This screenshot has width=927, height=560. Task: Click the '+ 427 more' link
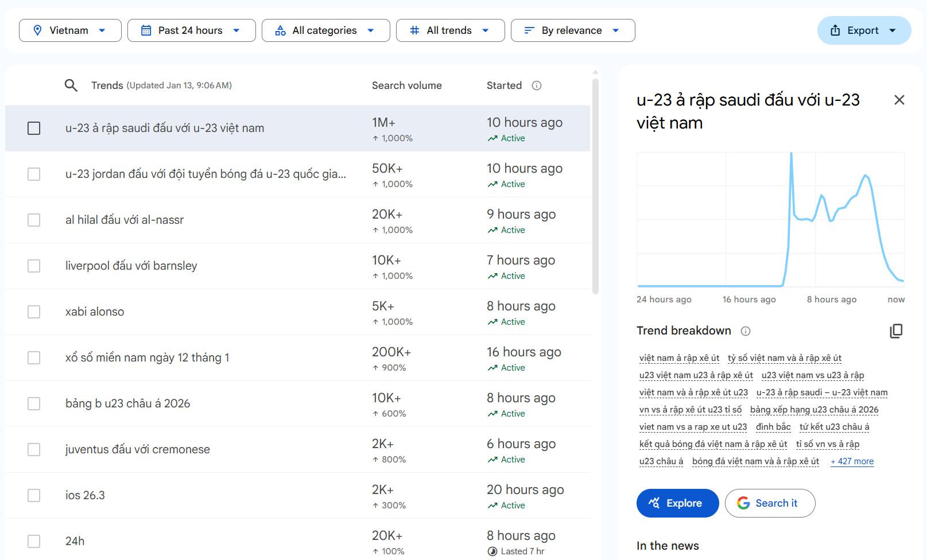point(852,461)
